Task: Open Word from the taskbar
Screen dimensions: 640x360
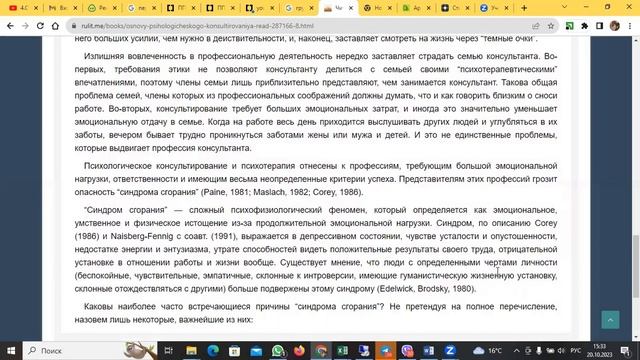Action: coord(429,351)
